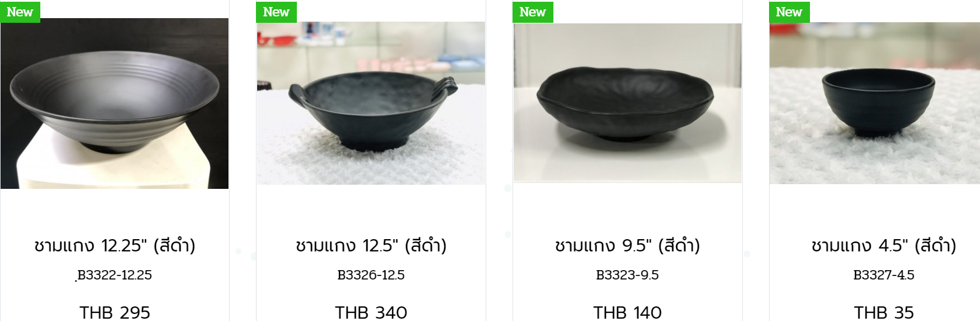Open the ชามแกง 9.5" (สีดำ) title link
The height and width of the screenshot is (321, 980).
(x=628, y=246)
